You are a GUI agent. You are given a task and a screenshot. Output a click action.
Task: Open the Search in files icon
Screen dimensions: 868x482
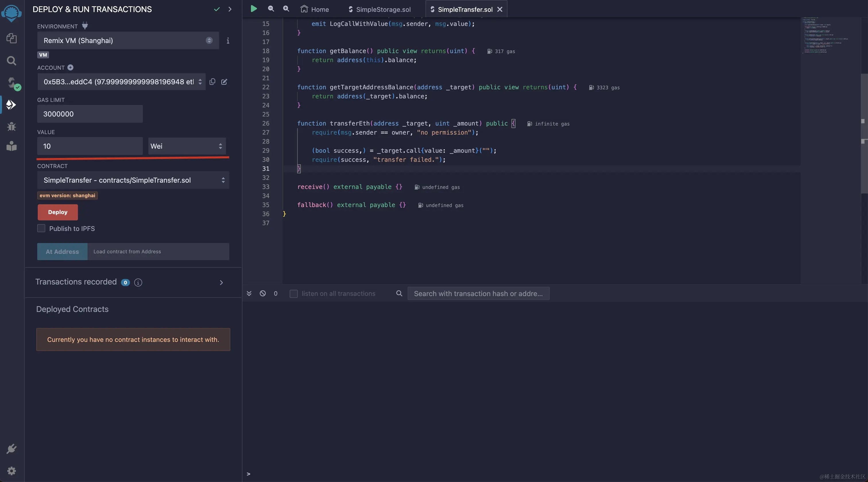point(11,61)
